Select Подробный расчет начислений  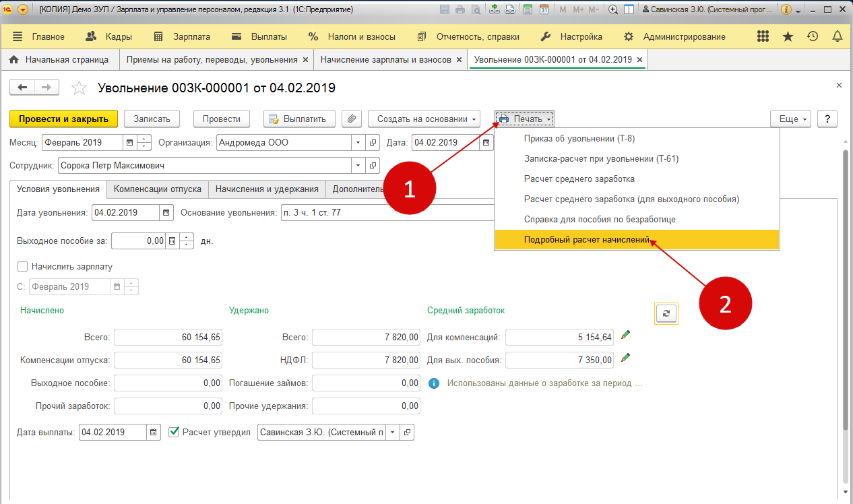coord(637,240)
